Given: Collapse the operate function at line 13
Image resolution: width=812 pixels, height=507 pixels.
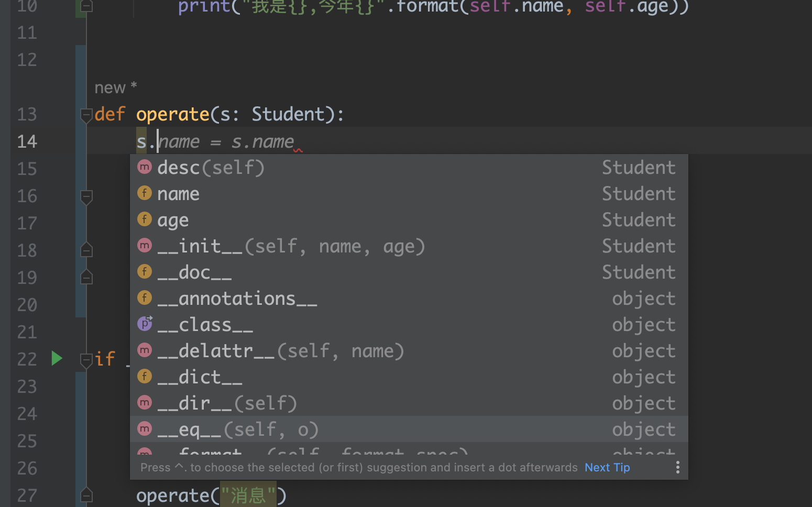Looking at the screenshot, I should point(86,115).
